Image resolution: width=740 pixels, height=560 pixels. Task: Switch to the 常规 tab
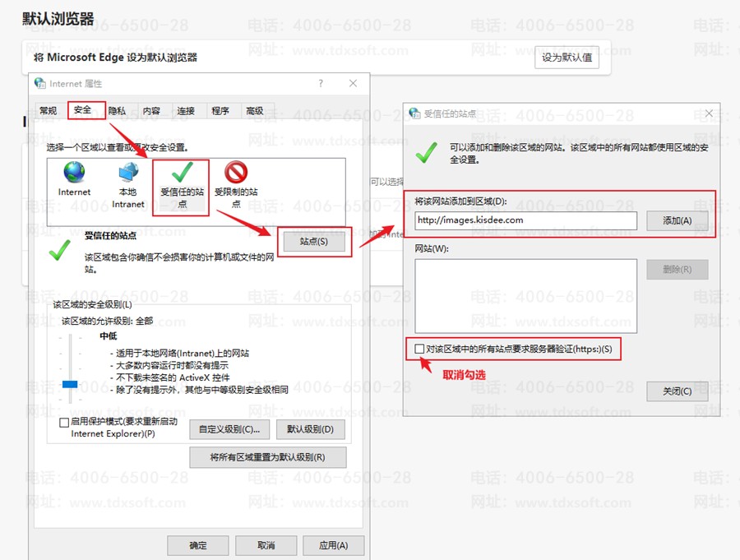click(x=49, y=110)
